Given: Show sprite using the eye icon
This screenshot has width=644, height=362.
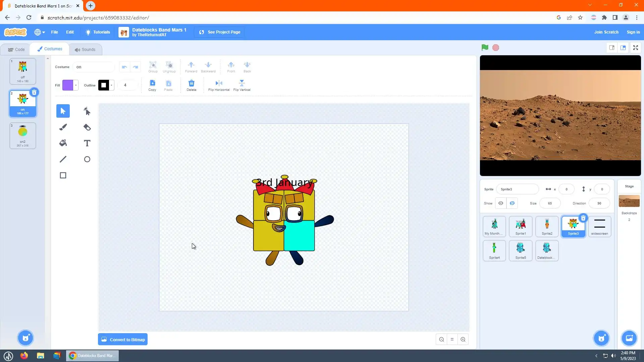Looking at the screenshot, I should (500, 203).
